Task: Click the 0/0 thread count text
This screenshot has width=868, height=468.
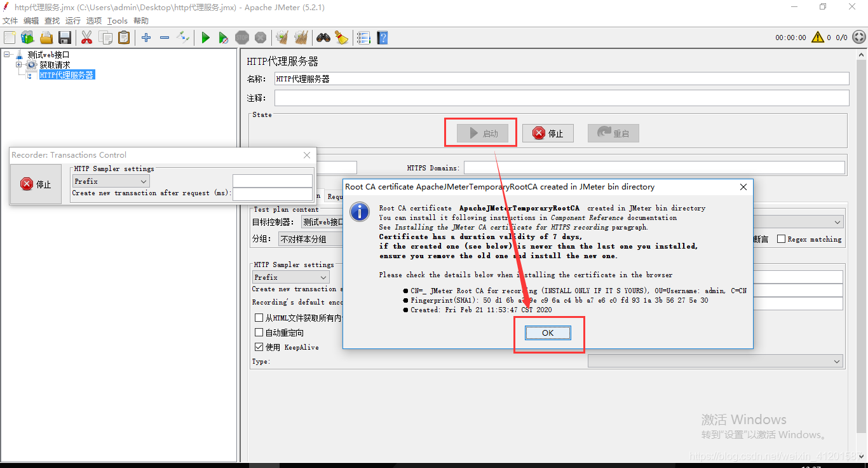Action: 842,38
